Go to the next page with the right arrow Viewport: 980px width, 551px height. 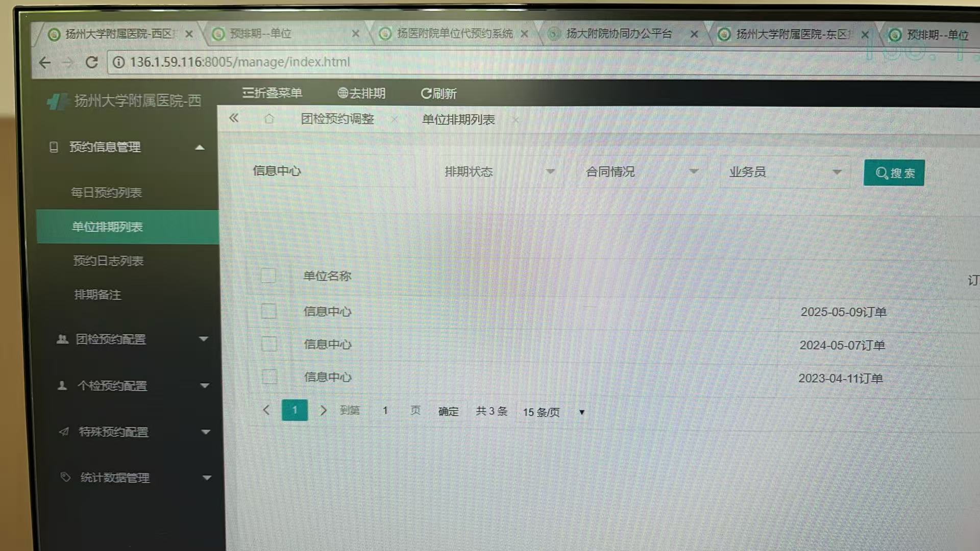pos(323,410)
